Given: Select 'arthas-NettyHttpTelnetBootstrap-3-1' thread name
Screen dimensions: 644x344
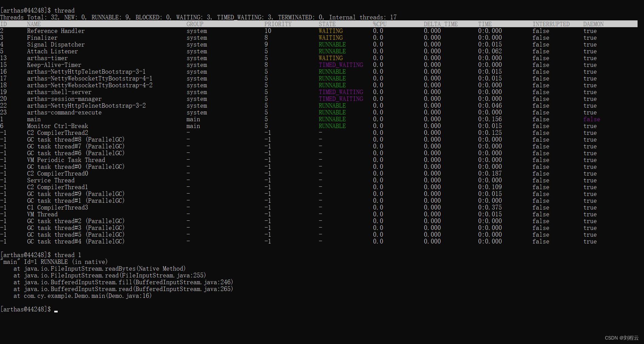Looking at the screenshot, I should click(86, 72).
